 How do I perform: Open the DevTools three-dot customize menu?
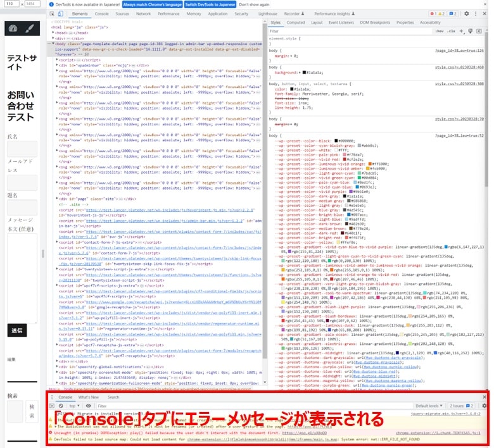pos(476,13)
